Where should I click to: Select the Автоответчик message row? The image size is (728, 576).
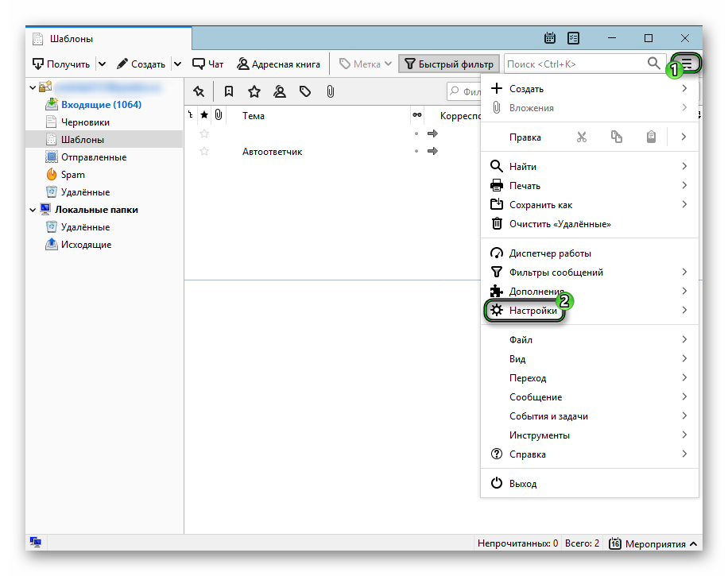coord(332,151)
